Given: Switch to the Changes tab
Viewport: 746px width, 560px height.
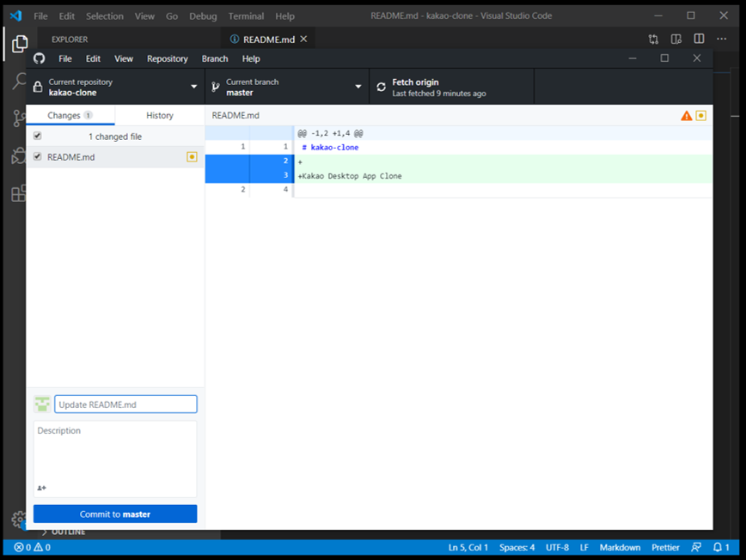Looking at the screenshot, I should [70, 115].
